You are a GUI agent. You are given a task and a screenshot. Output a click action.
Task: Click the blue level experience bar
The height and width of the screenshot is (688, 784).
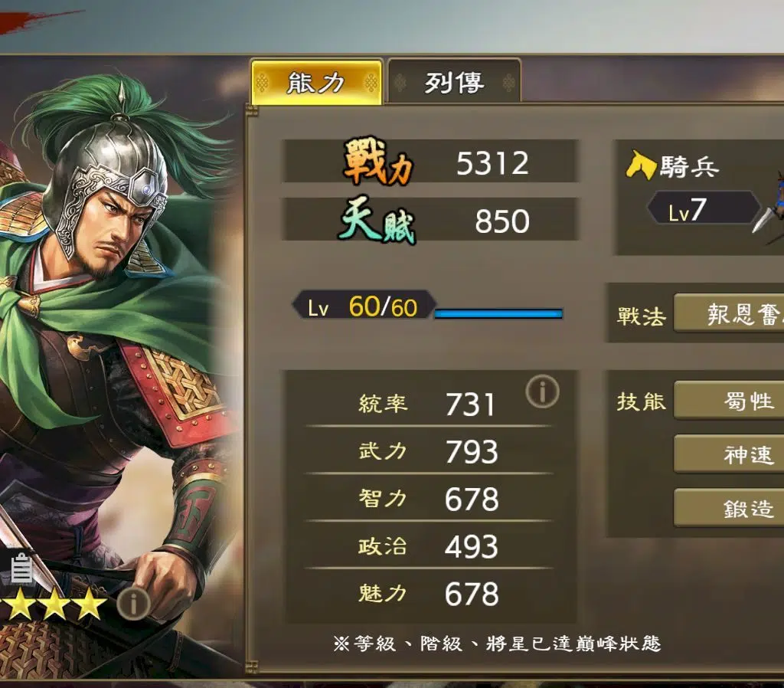(498, 313)
